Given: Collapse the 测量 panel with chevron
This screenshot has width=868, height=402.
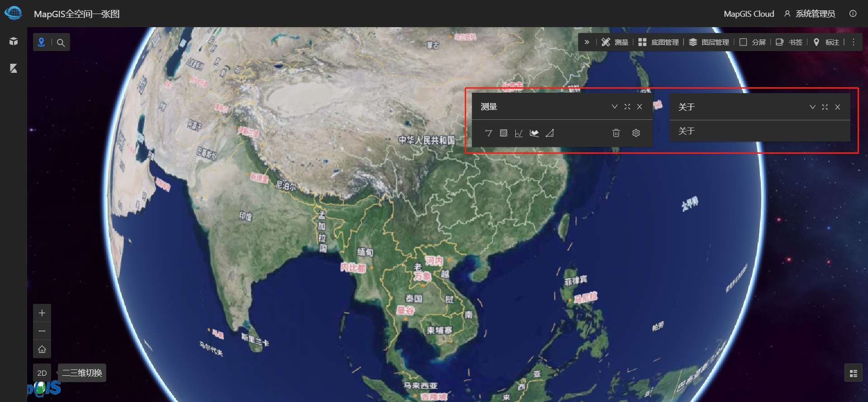Looking at the screenshot, I should pyautogui.click(x=614, y=107).
